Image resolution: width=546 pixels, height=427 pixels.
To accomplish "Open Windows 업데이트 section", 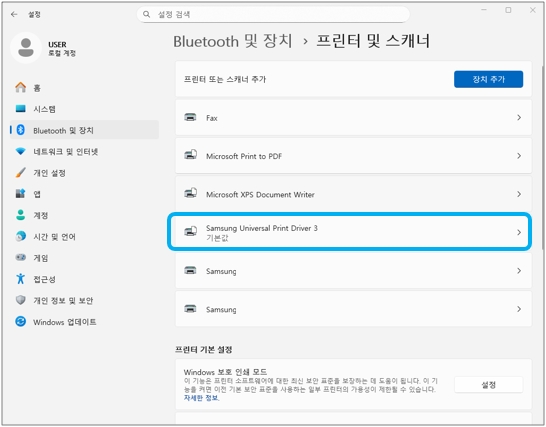I will point(84,322).
